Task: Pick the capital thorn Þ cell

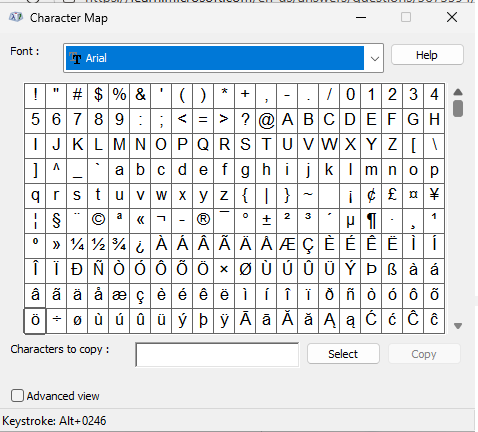Action: tap(371, 270)
